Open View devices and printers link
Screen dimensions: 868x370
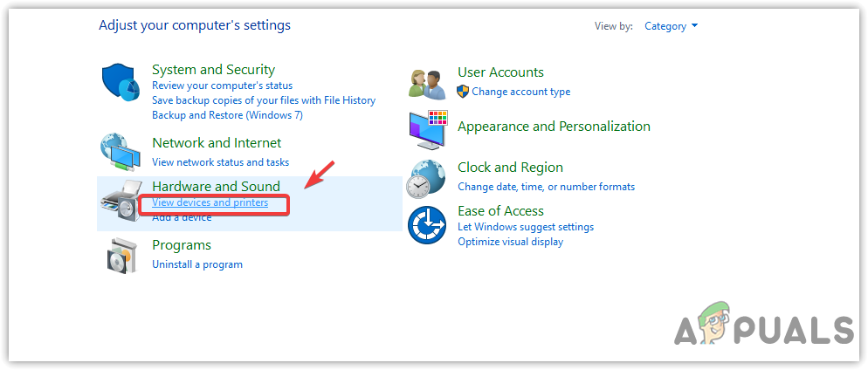pyautogui.click(x=210, y=202)
